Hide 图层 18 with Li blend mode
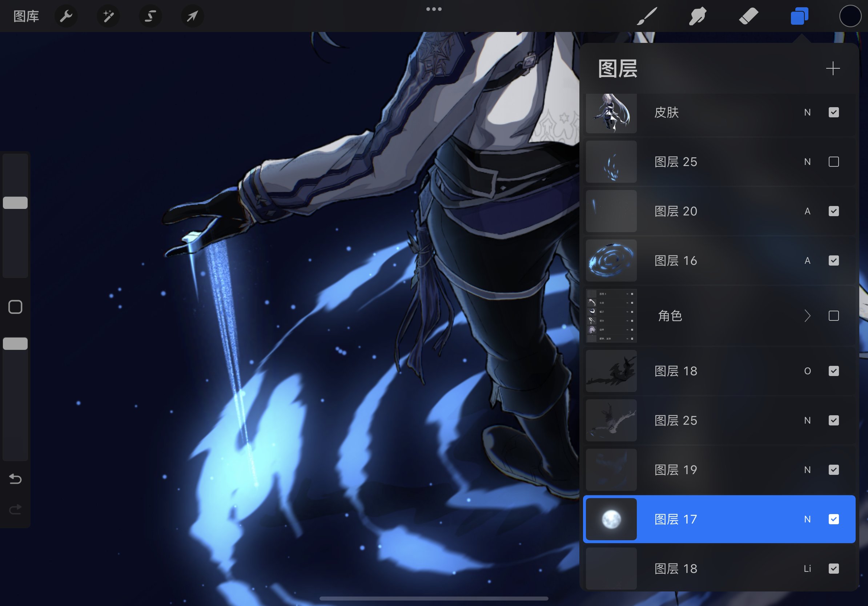 (833, 569)
